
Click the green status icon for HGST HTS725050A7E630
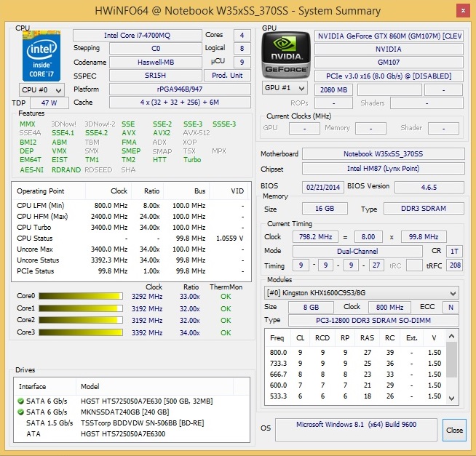(x=20, y=401)
